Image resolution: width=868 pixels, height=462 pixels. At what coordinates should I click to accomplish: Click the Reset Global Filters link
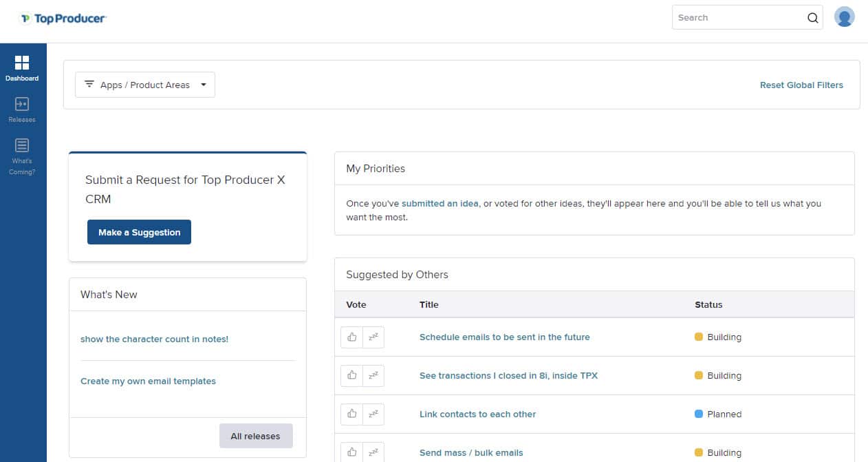[801, 85]
